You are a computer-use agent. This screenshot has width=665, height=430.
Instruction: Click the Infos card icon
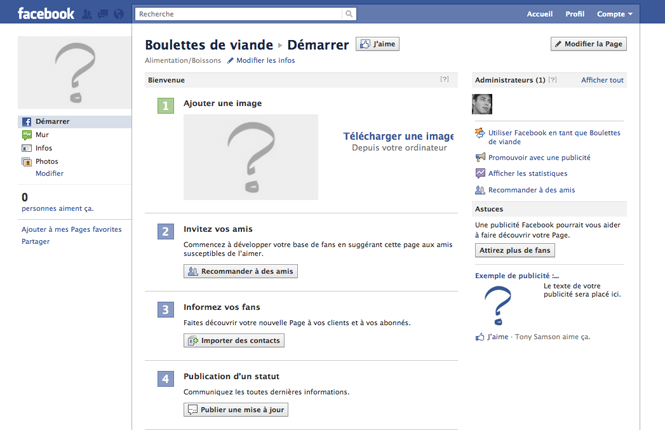(x=26, y=148)
